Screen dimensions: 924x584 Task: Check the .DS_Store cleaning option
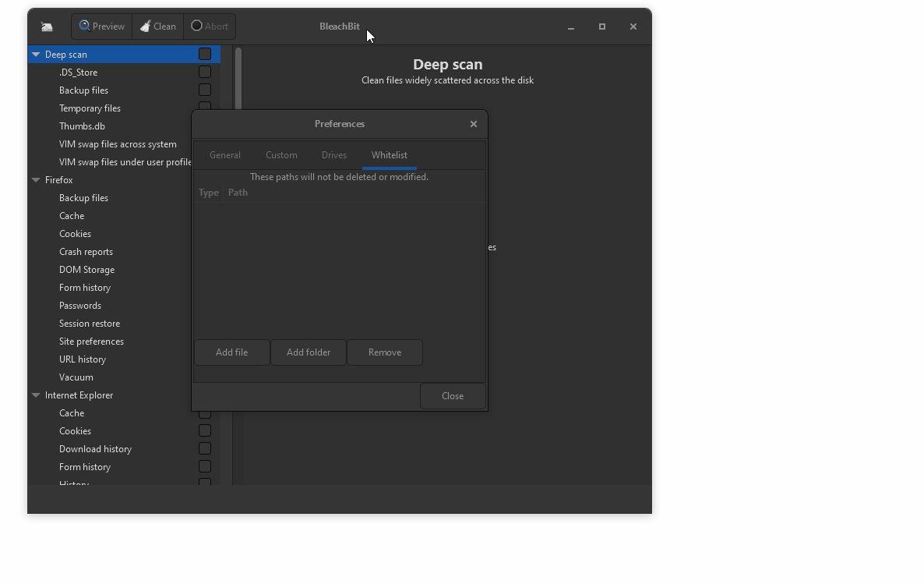(x=204, y=71)
